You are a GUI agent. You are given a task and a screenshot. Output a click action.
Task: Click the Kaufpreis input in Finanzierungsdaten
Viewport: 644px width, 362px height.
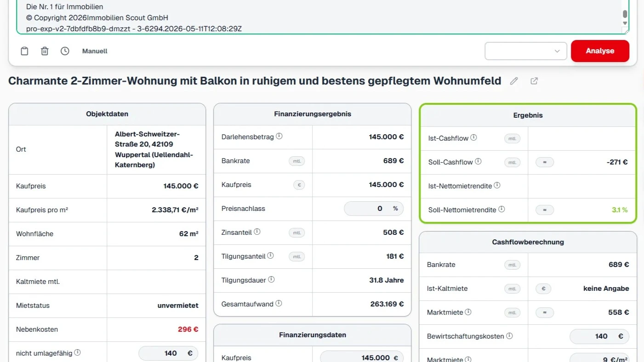click(x=362, y=357)
